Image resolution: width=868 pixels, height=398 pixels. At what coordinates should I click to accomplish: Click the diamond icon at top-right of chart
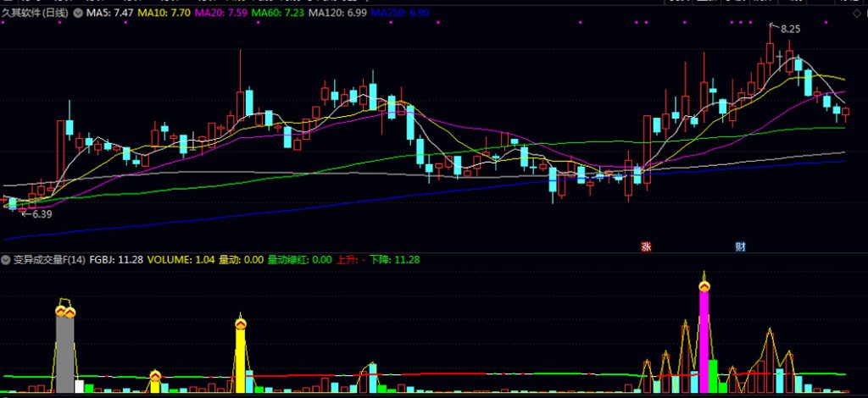tap(854, 14)
